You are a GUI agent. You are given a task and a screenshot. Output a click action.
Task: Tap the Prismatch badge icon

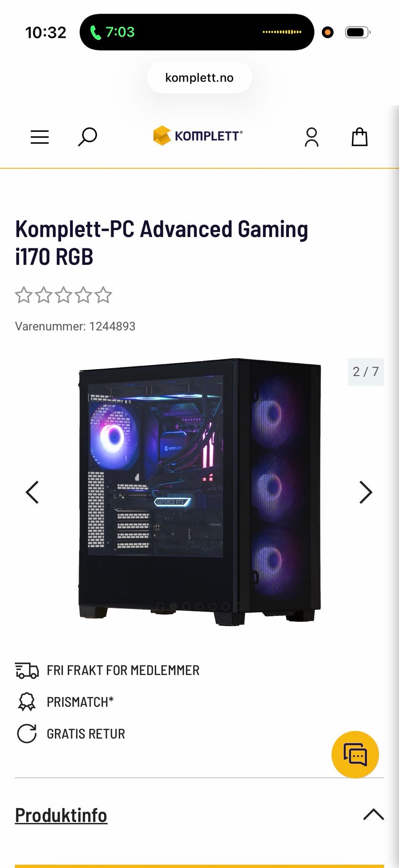27,702
